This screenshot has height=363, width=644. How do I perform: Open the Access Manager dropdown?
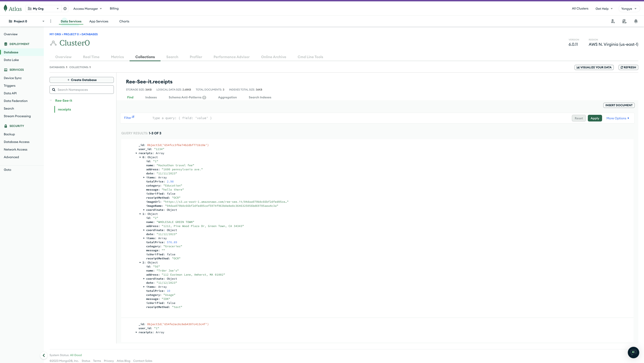(x=87, y=9)
